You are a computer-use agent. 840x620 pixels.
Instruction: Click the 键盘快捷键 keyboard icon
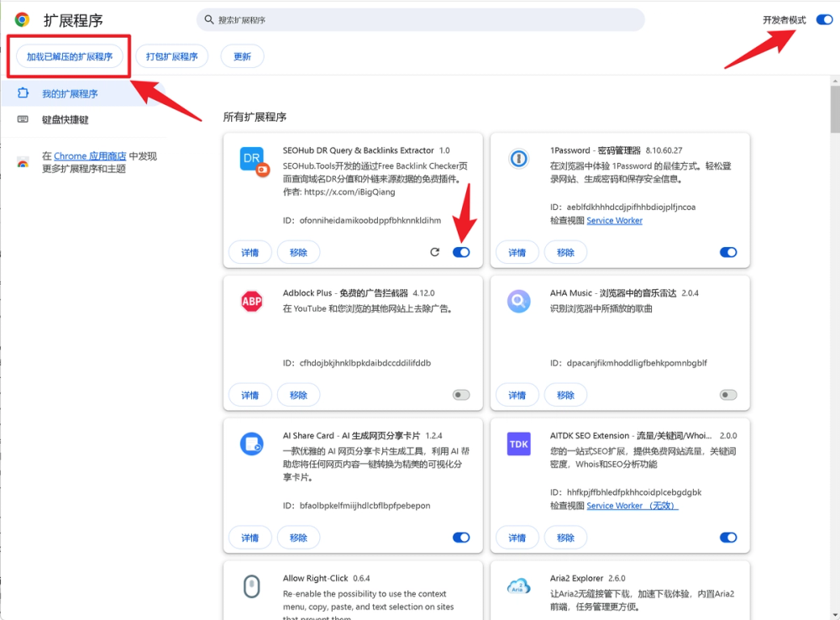click(23, 119)
